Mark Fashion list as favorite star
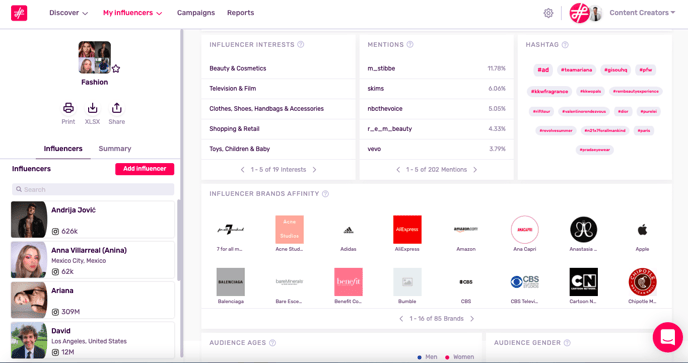The width and height of the screenshot is (688, 363). pos(116,68)
